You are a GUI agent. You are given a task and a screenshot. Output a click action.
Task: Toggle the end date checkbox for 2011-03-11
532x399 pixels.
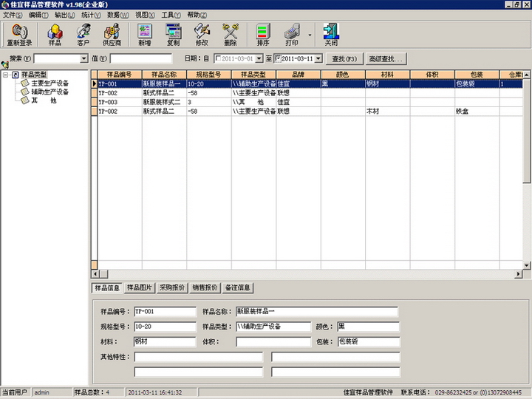(x=278, y=58)
